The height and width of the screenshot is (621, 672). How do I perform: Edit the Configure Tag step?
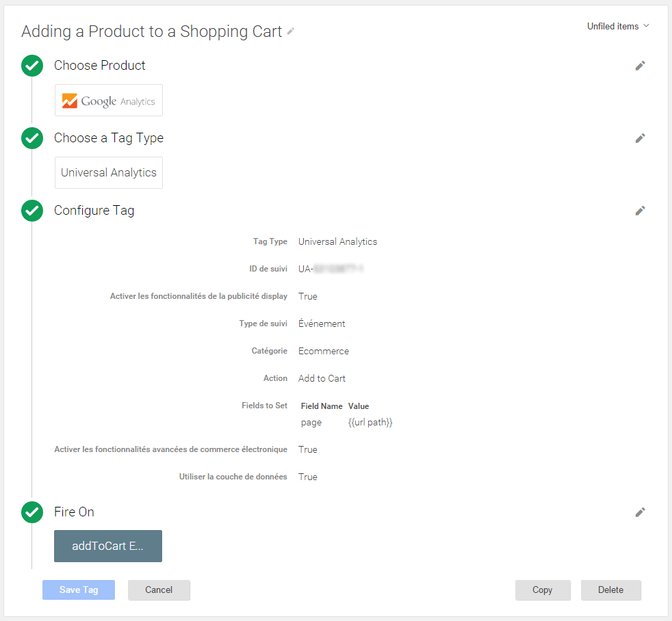point(640,211)
